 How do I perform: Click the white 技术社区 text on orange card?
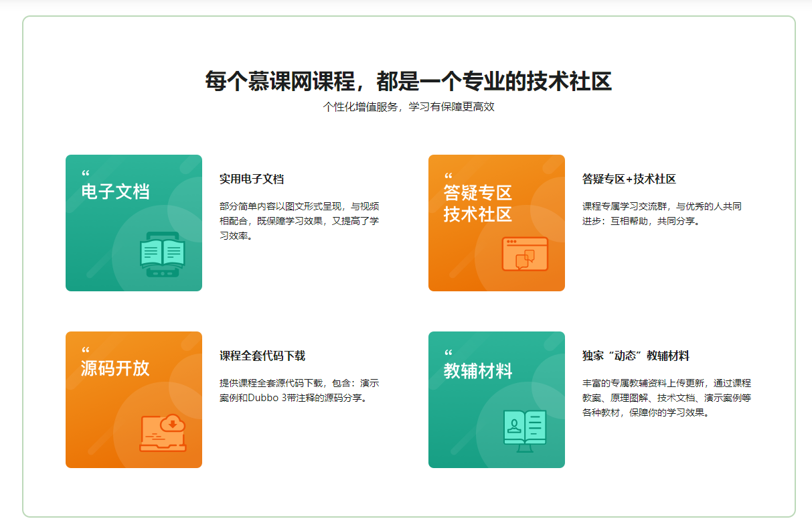pyautogui.click(x=478, y=214)
